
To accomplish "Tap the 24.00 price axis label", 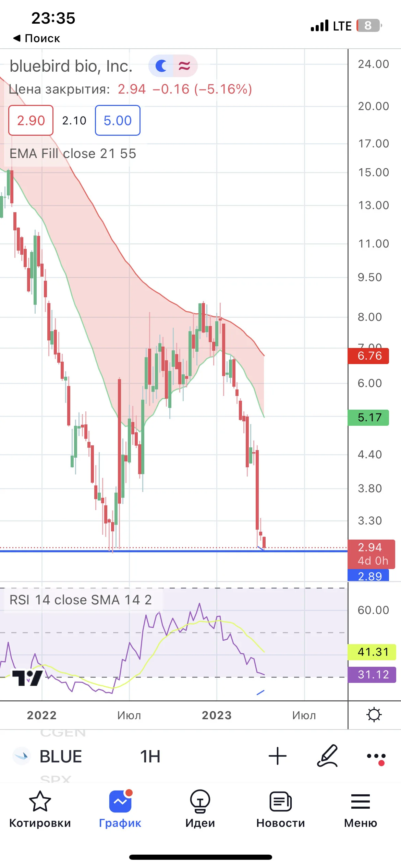I will point(373,64).
